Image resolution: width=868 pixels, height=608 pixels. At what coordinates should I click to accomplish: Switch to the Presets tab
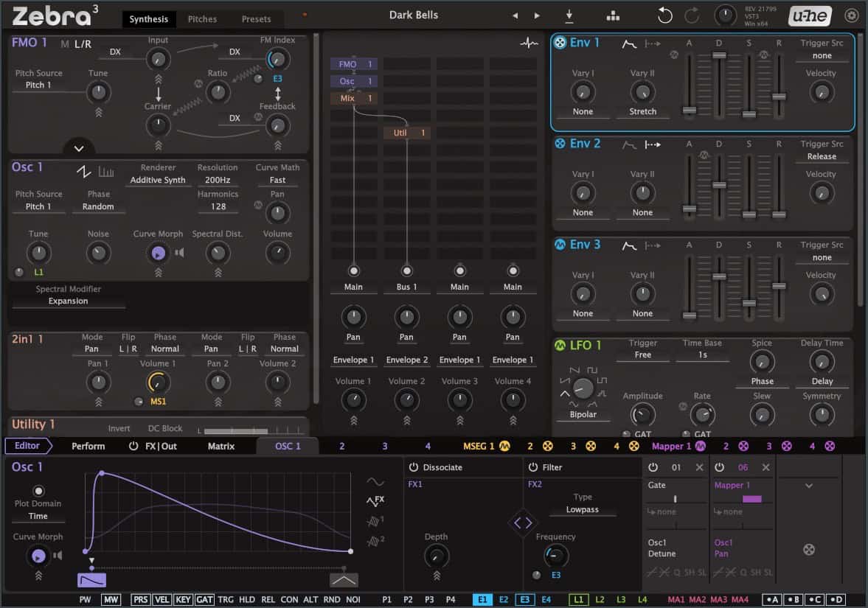pos(256,19)
